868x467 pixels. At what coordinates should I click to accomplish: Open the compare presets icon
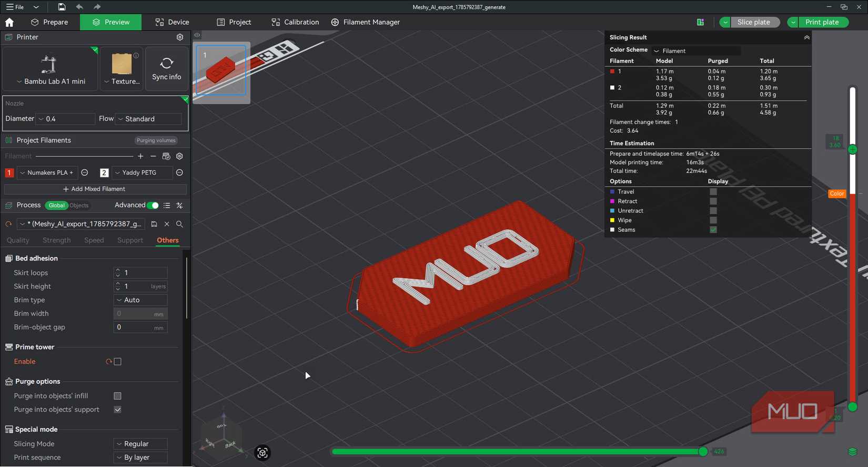click(x=179, y=205)
